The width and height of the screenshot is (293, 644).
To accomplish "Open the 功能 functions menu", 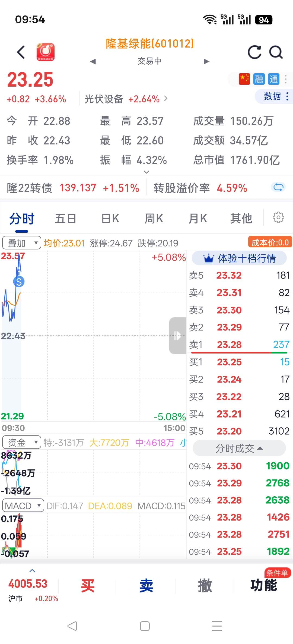I will click(x=264, y=585).
